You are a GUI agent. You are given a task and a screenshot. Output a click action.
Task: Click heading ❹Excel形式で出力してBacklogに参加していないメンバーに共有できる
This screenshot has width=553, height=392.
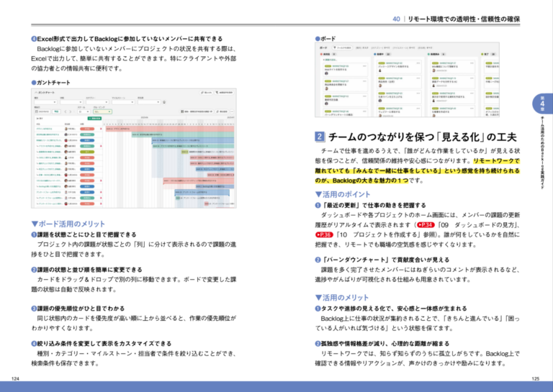(127, 39)
